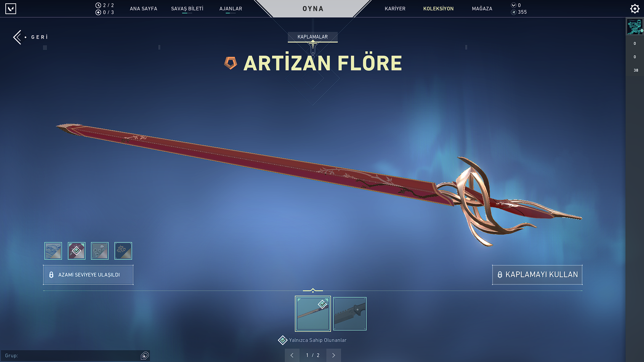Go back with the GERİ arrow
Image resolution: width=644 pixels, height=362 pixels.
[x=30, y=37]
